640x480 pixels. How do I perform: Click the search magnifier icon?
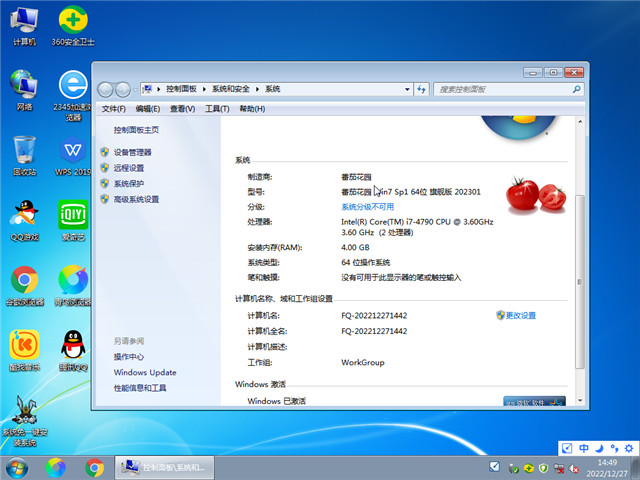click(x=576, y=89)
